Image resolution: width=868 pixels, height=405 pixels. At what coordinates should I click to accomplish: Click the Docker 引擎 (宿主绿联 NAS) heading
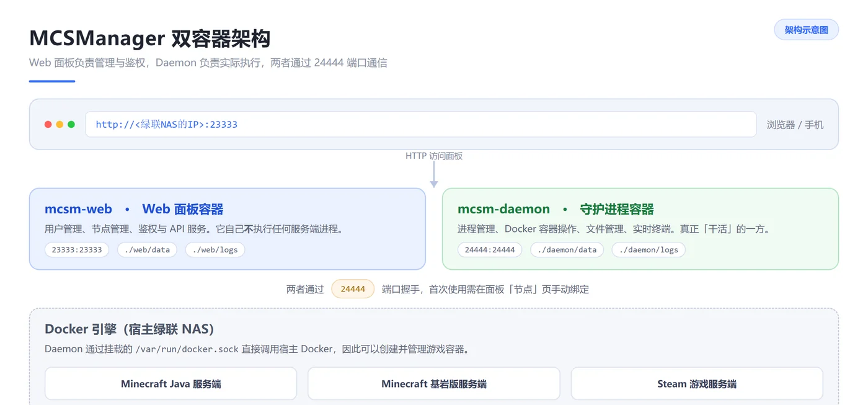(130, 329)
